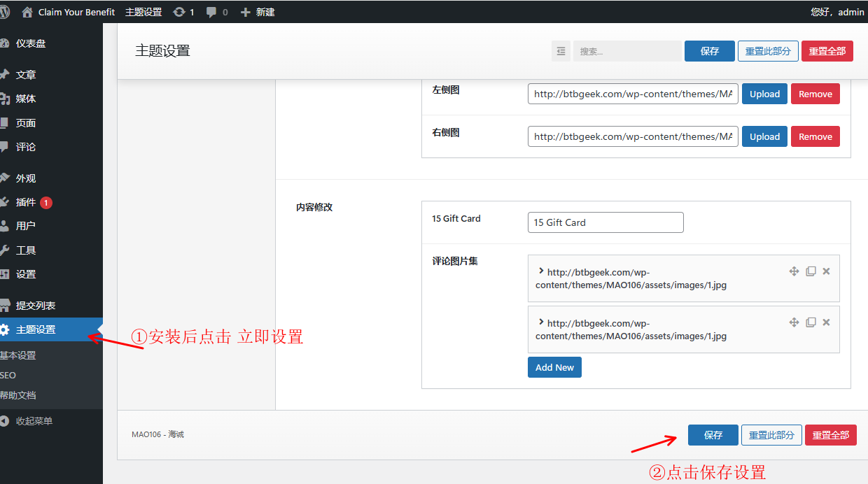The width and height of the screenshot is (868, 484).
Task: Remove the right side image
Action: point(815,137)
